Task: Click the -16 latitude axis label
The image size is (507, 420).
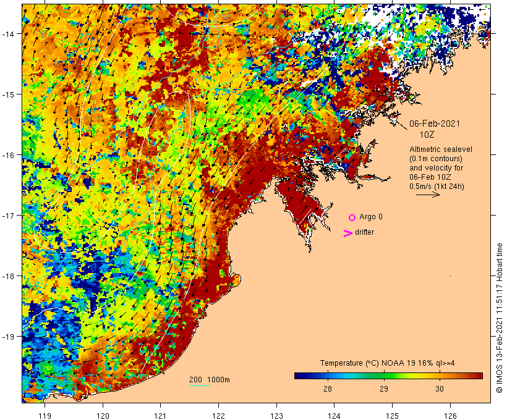Action: tap(7, 155)
